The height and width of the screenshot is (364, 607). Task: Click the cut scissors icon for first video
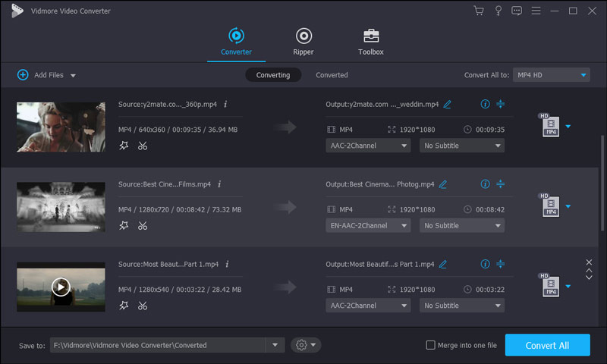pos(143,146)
